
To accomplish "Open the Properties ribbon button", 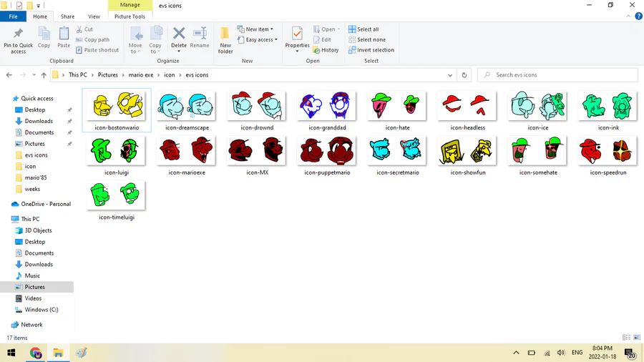I will [297, 38].
